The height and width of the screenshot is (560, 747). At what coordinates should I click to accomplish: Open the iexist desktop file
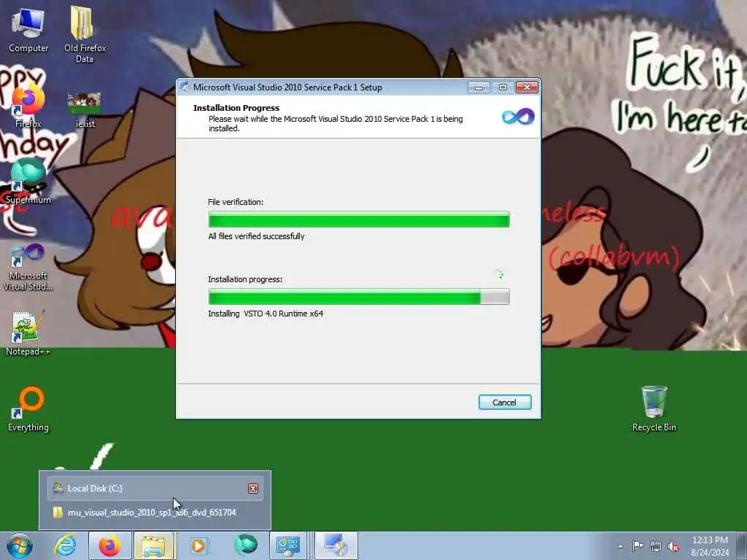85,111
